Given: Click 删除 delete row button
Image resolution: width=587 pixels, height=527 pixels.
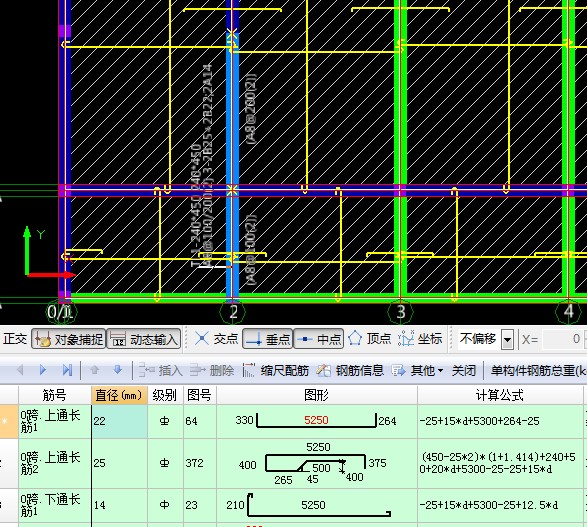Looking at the screenshot, I should tap(212, 371).
